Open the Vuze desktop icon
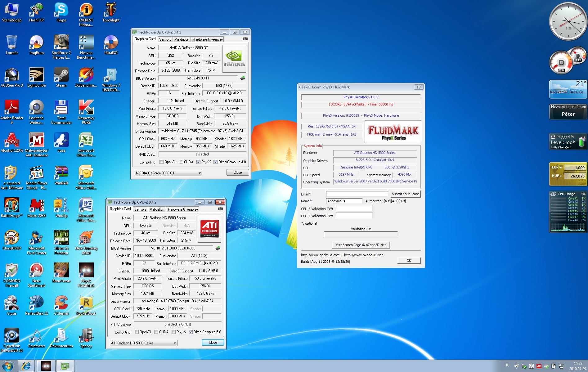The height and width of the screenshot is (372, 588). click(x=61, y=143)
